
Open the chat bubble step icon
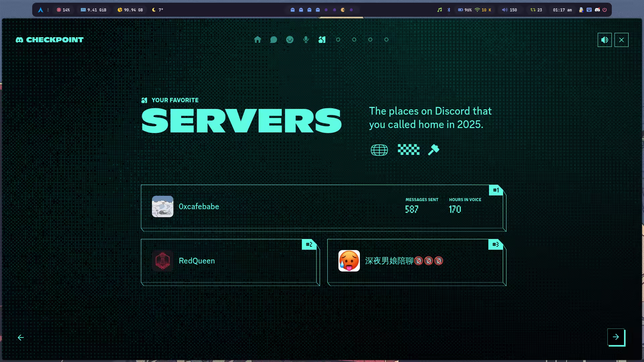click(x=274, y=40)
